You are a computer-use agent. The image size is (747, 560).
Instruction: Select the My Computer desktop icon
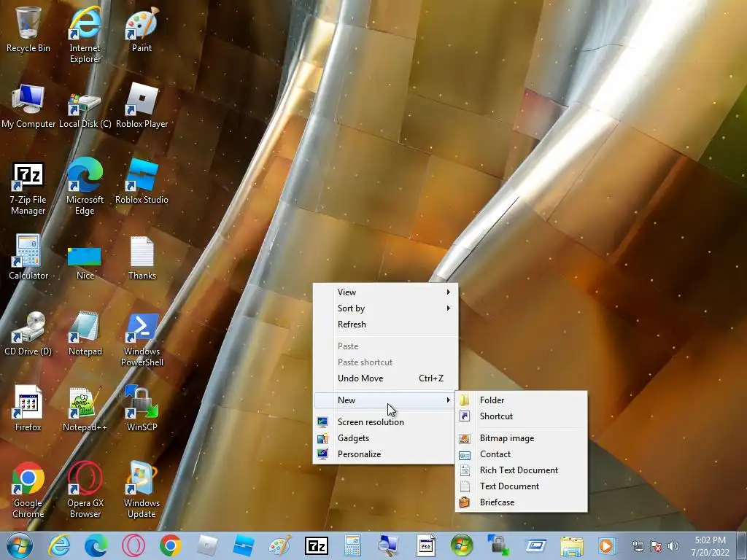(x=28, y=106)
